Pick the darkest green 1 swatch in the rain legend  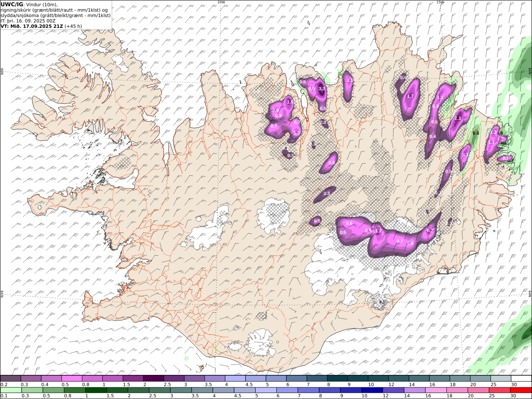click(x=96, y=390)
